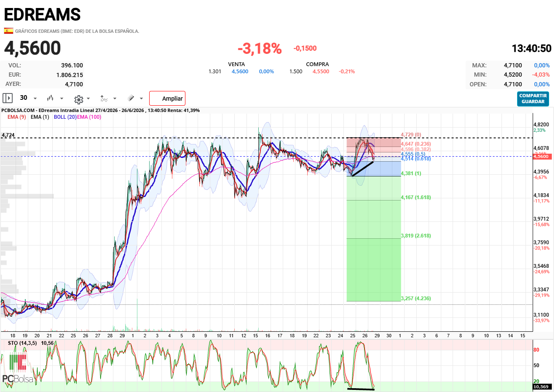Click the MIN value 4,5200
The image size is (555, 392).
(x=513, y=75)
